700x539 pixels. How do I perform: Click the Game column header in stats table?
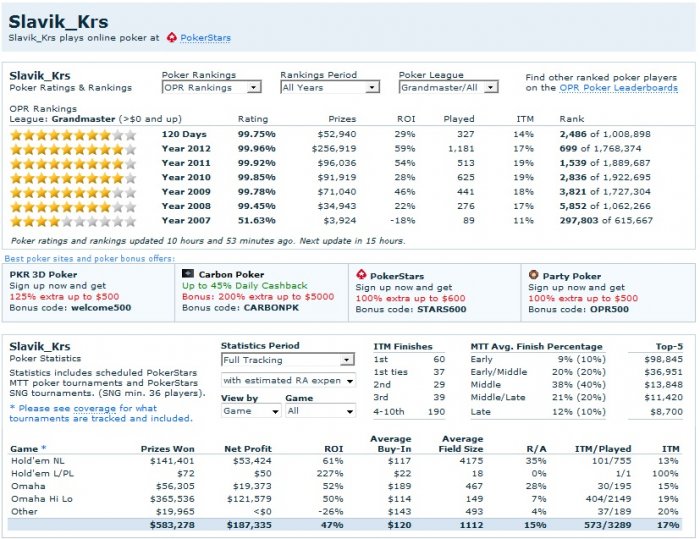pyautogui.click(x=23, y=449)
